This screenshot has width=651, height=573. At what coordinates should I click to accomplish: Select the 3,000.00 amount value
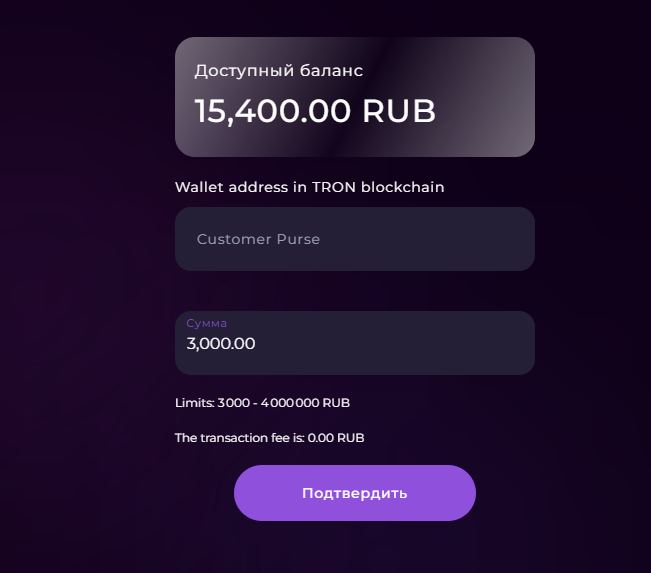point(221,344)
